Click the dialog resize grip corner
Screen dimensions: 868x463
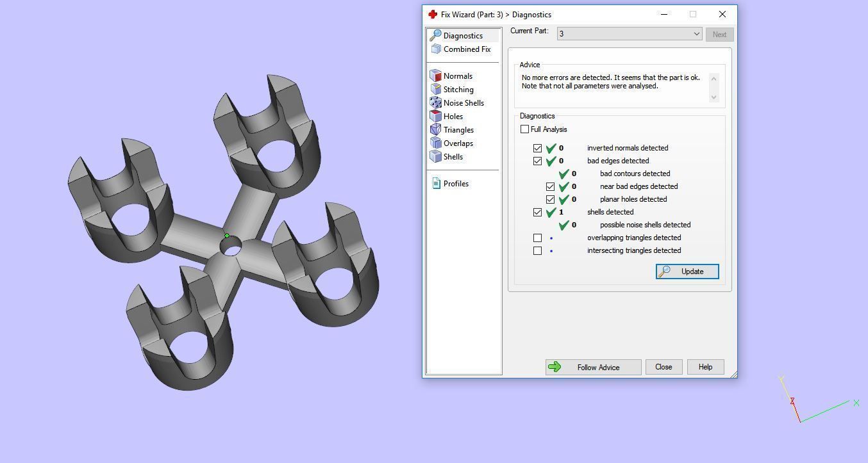pos(733,374)
